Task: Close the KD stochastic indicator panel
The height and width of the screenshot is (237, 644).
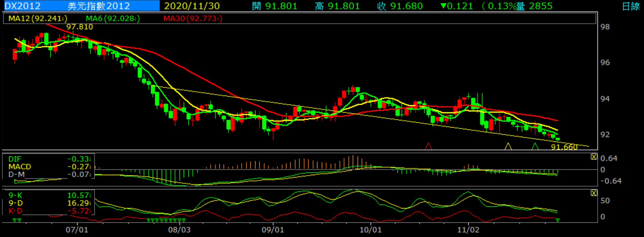Action: tap(594, 193)
